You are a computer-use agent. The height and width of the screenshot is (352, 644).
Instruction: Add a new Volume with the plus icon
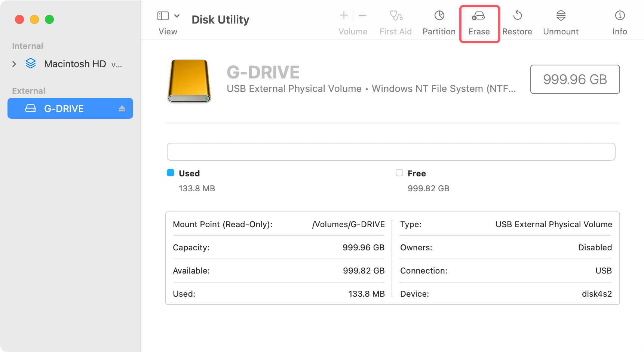(343, 15)
